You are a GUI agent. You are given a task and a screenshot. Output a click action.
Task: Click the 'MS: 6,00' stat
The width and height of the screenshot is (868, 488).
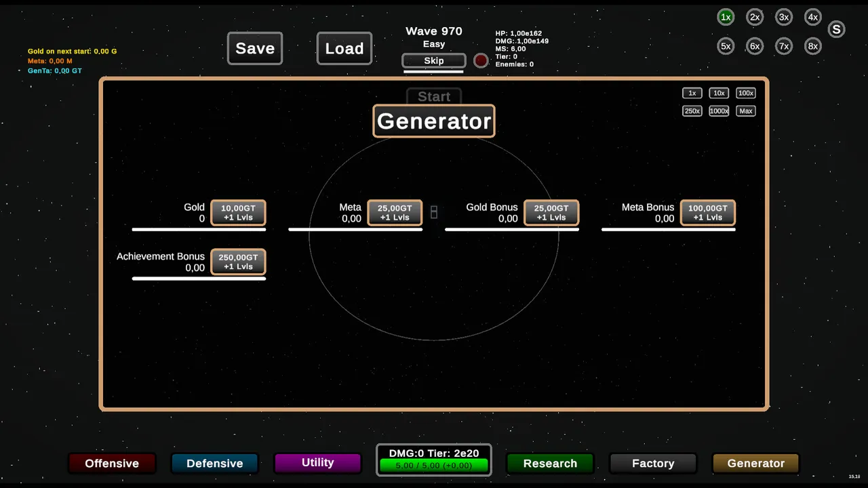click(511, 49)
